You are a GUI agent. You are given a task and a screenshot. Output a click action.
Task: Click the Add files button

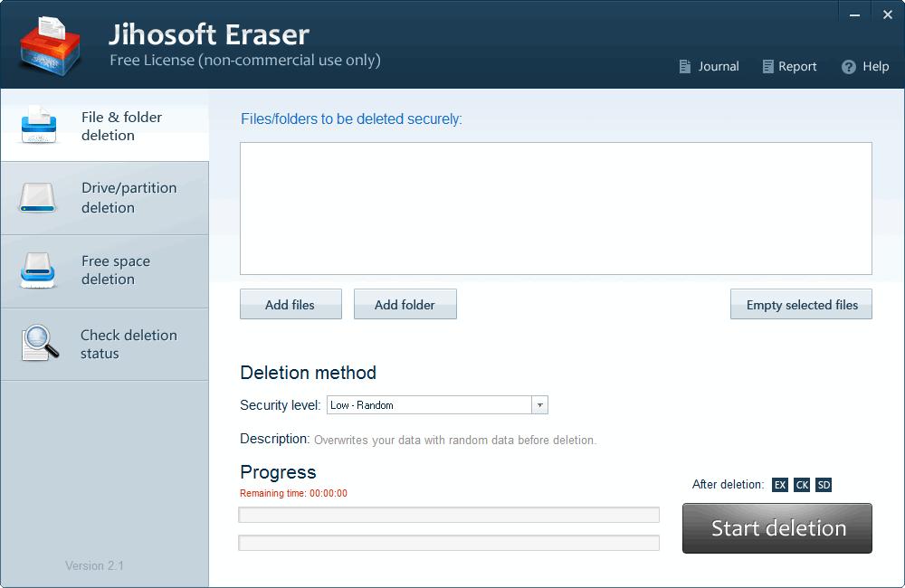[x=291, y=304]
